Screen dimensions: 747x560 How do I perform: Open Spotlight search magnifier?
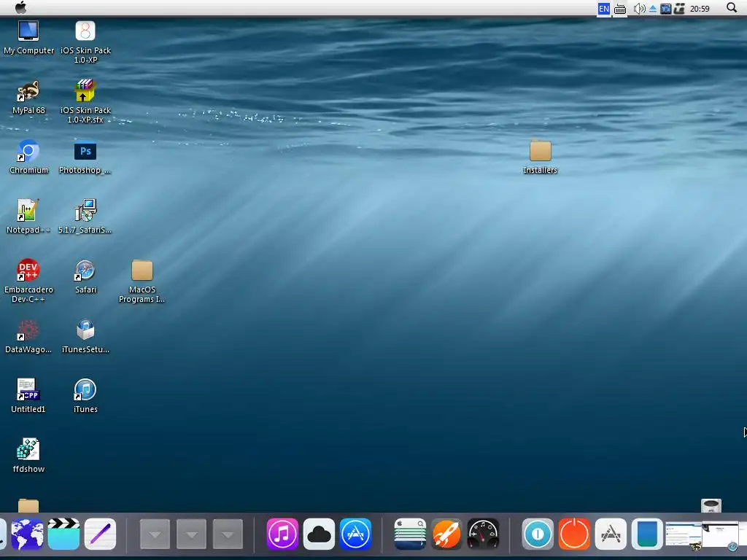(732, 7)
